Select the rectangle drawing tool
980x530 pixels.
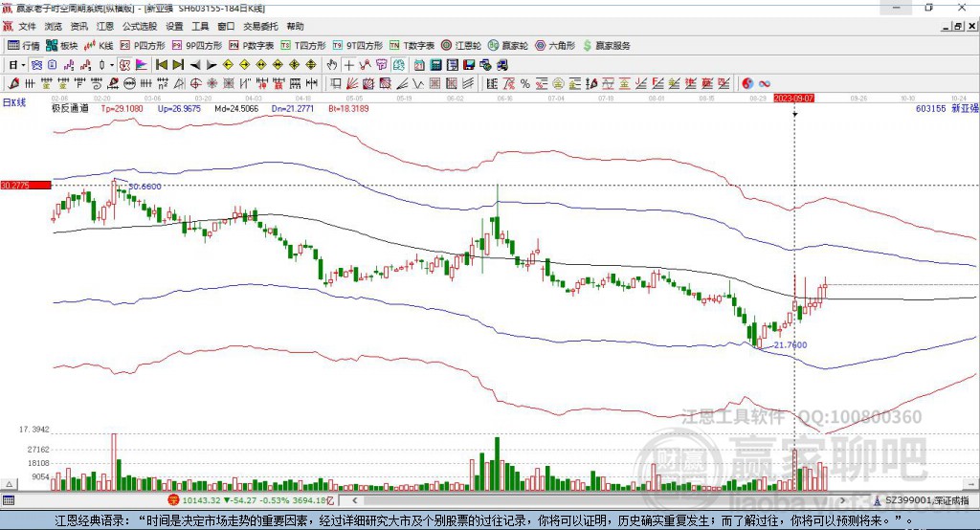[x=336, y=83]
